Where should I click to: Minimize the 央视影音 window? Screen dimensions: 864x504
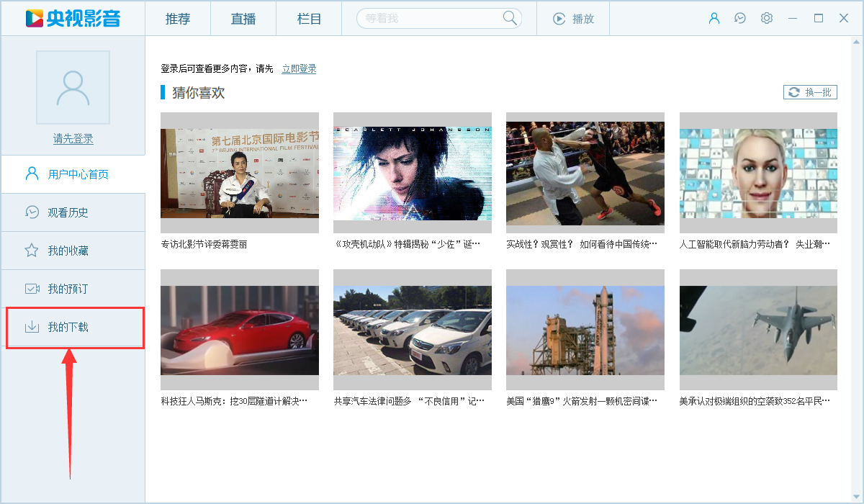coord(793,18)
